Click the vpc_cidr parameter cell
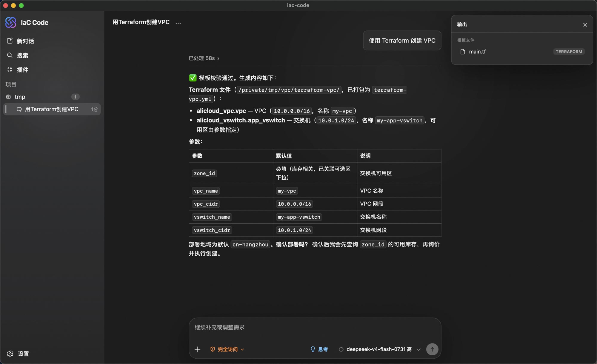This screenshot has width=597, height=364. tap(231, 204)
